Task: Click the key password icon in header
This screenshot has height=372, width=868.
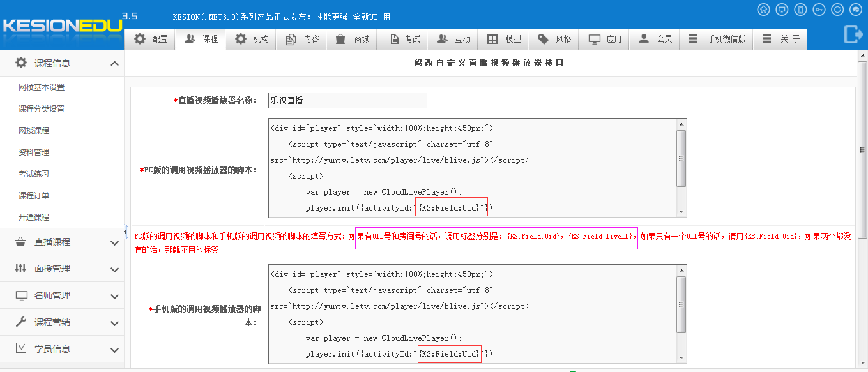Action: (819, 10)
